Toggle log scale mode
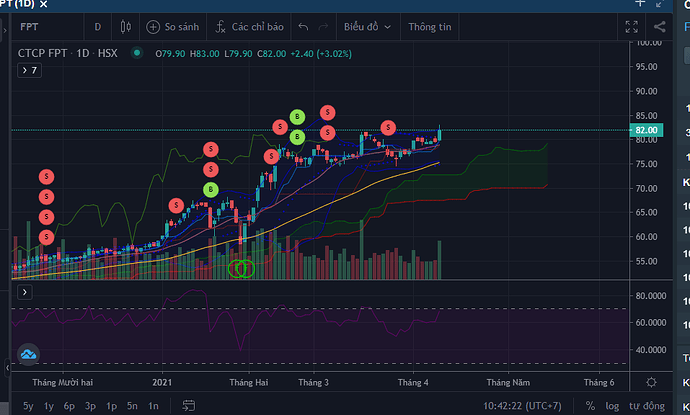 612,405
